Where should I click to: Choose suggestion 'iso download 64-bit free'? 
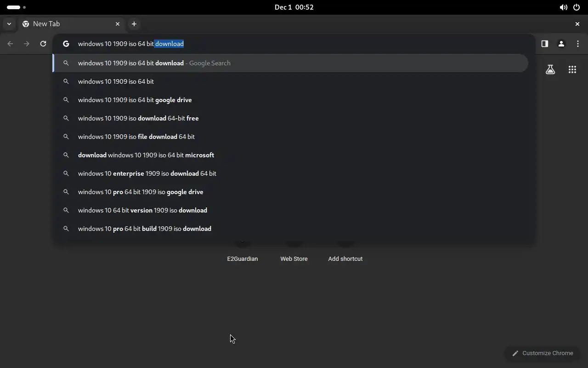tap(290, 118)
